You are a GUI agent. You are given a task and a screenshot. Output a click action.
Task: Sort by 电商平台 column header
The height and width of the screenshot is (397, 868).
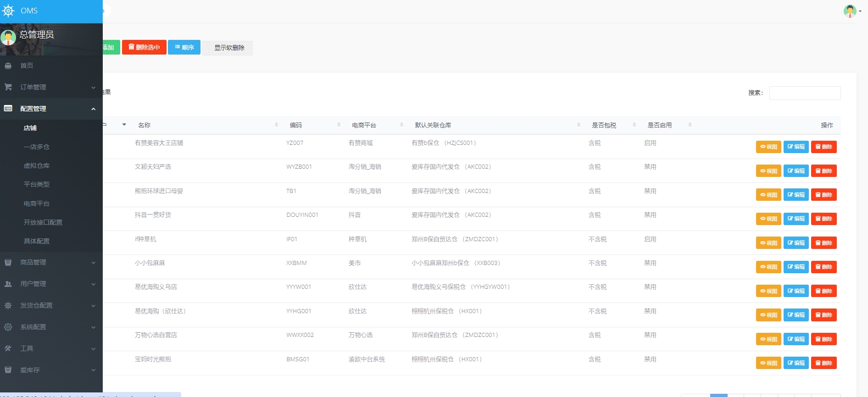[377, 125]
